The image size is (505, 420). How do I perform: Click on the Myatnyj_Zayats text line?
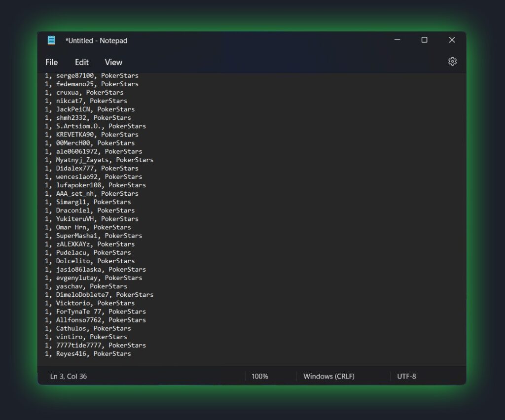click(x=99, y=160)
